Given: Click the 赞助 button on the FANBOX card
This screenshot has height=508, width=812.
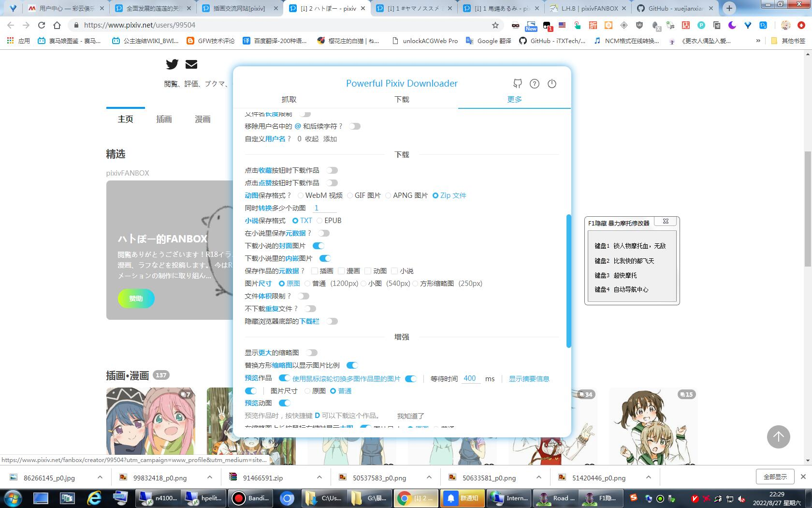Looking at the screenshot, I should (136, 299).
